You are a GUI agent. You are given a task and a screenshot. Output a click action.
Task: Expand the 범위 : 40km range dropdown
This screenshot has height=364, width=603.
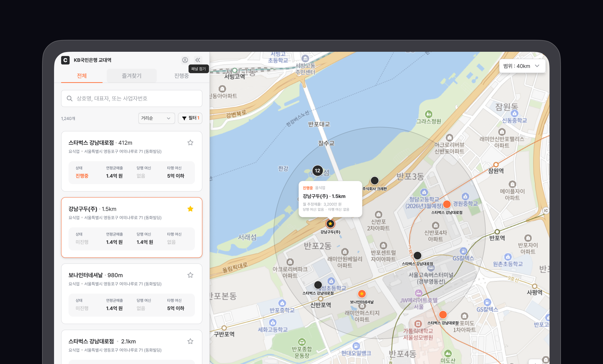pos(522,66)
